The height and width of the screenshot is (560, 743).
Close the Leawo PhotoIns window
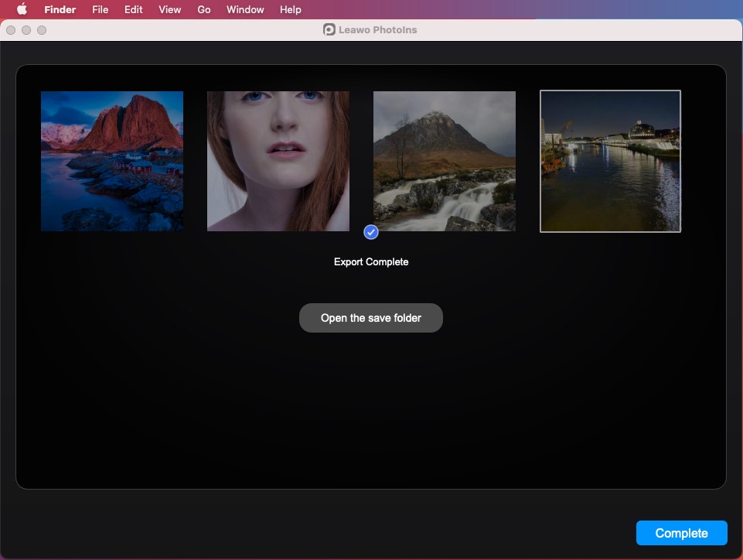(x=11, y=30)
